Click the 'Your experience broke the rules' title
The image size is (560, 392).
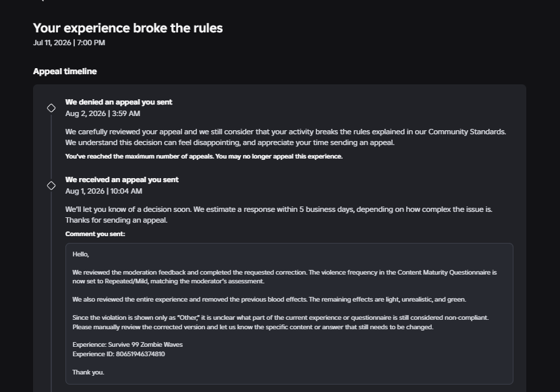coord(128,28)
